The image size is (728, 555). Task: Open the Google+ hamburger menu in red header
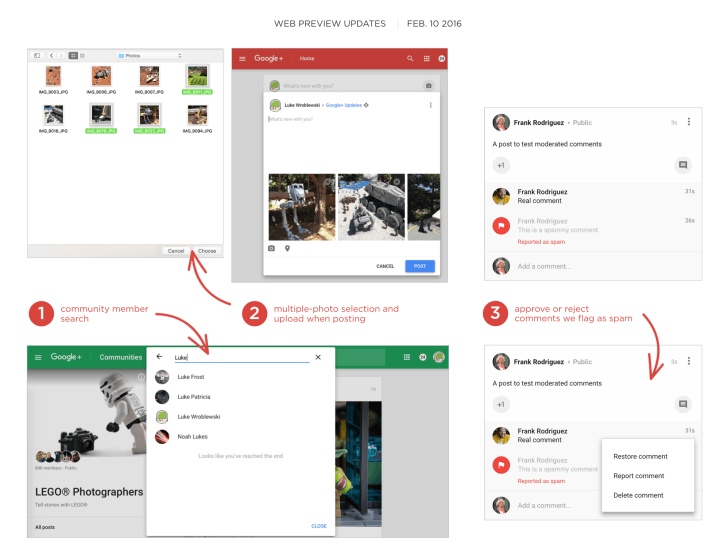[x=243, y=59]
